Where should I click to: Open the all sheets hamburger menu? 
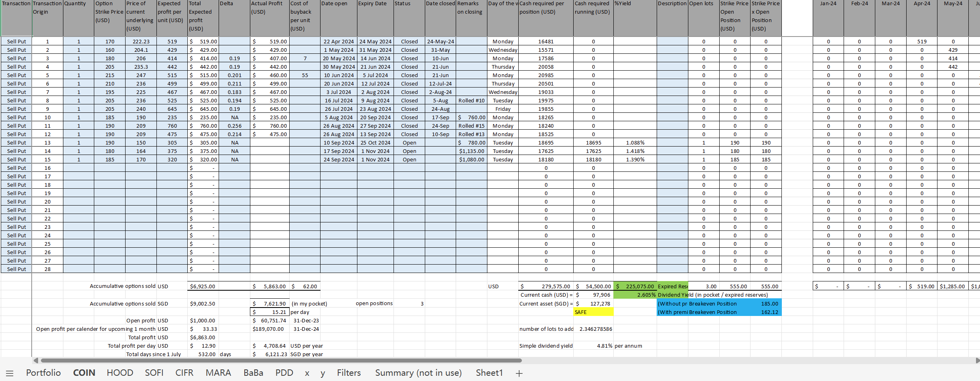(10, 373)
